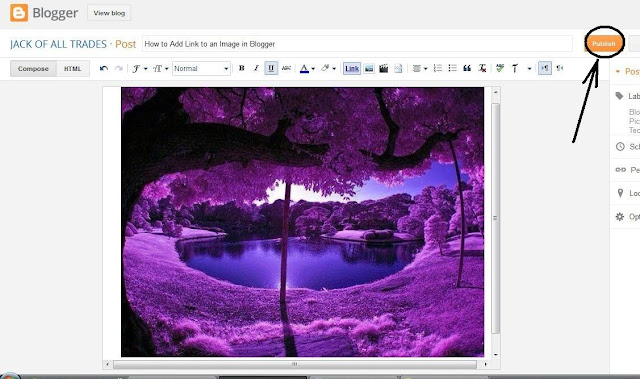Redo the last undone edit

tap(119, 69)
